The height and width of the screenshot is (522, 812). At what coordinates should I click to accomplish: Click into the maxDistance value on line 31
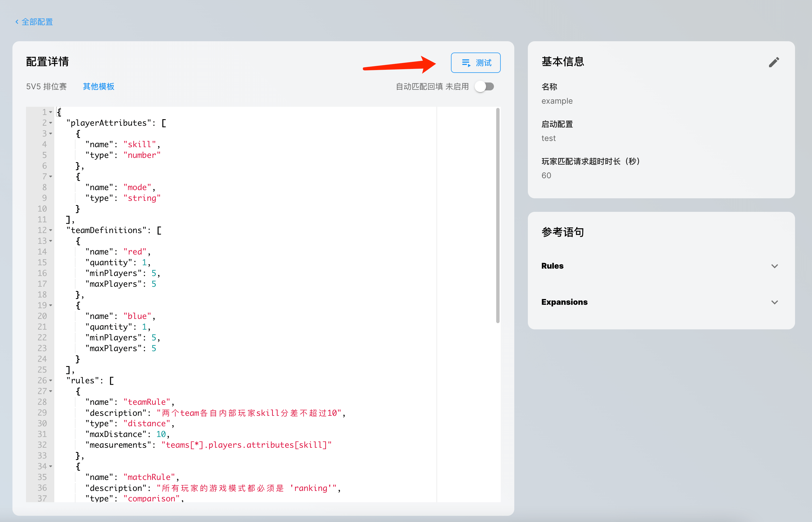(161, 434)
